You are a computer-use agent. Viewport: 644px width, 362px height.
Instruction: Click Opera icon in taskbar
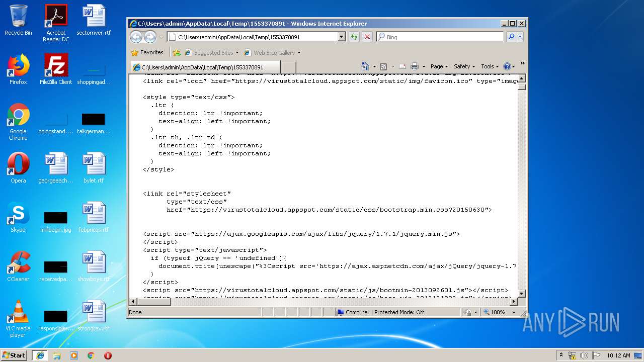[108, 355]
